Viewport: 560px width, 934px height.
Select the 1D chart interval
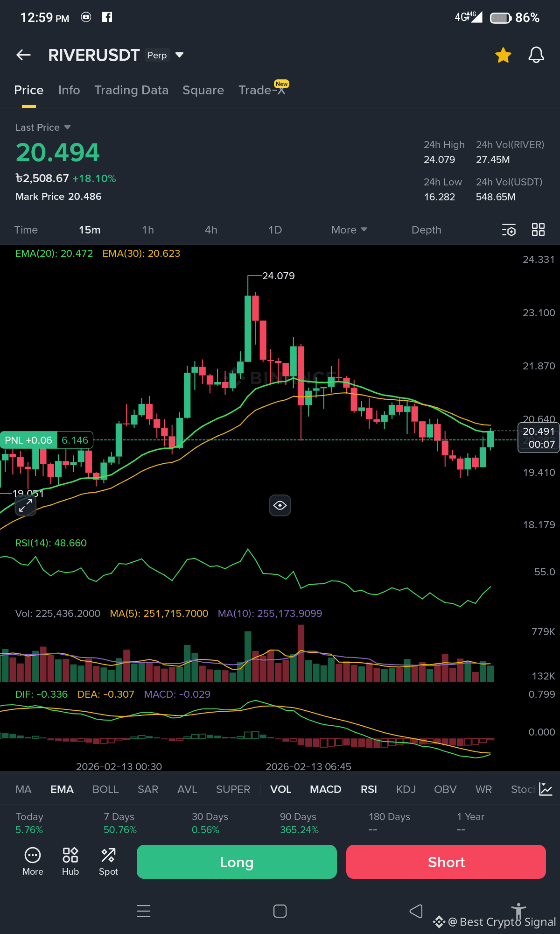275,230
